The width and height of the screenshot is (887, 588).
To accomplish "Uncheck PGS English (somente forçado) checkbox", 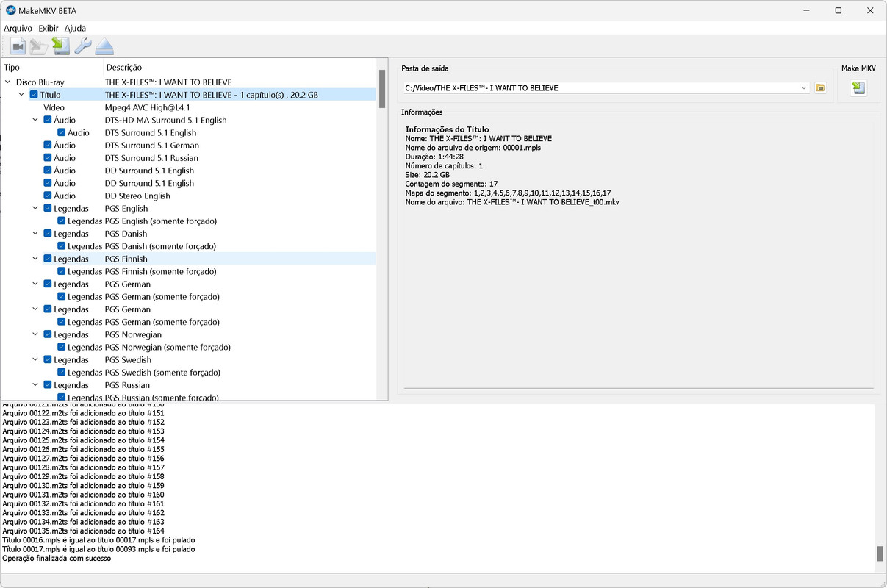I will pyautogui.click(x=62, y=221).
